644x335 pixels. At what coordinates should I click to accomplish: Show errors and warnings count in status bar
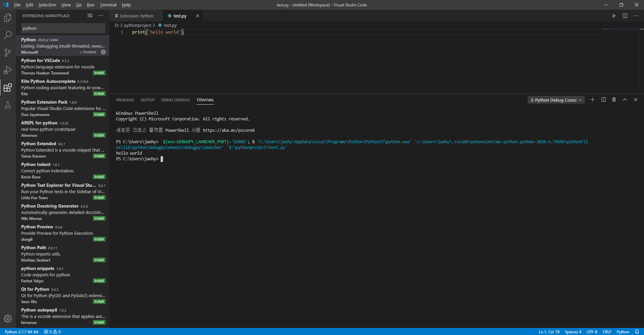52,332
